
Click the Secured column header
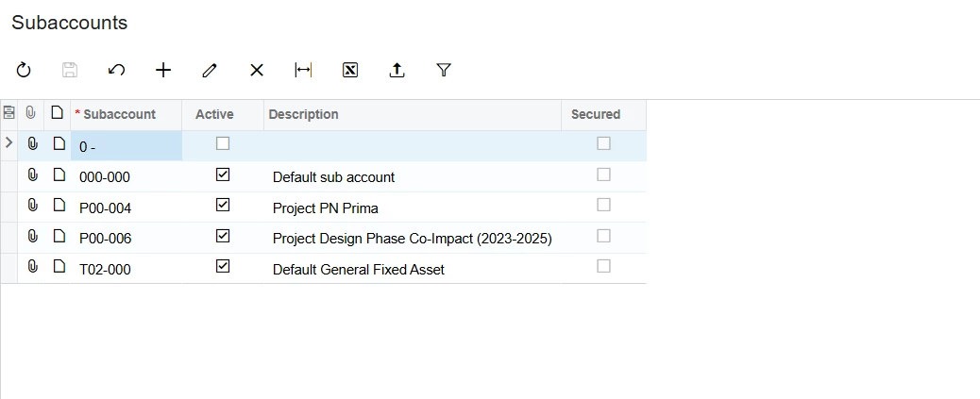[596, 114]
